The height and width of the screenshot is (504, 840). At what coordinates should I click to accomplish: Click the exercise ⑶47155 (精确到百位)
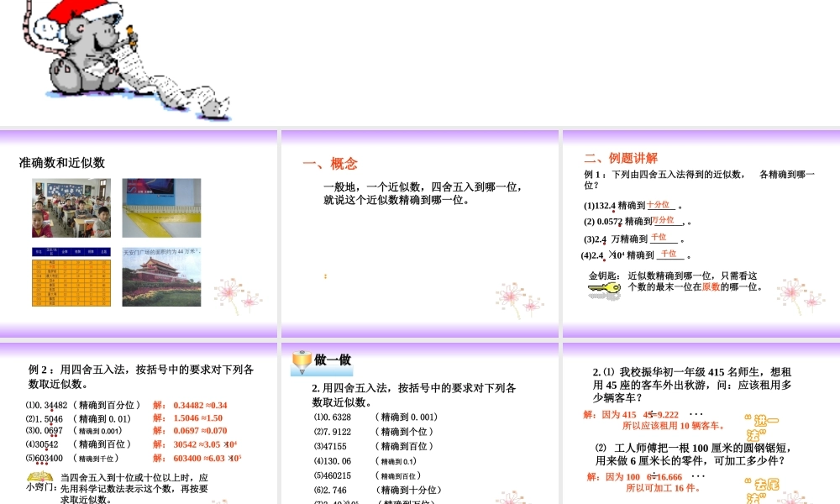click(x=374, y=446)
